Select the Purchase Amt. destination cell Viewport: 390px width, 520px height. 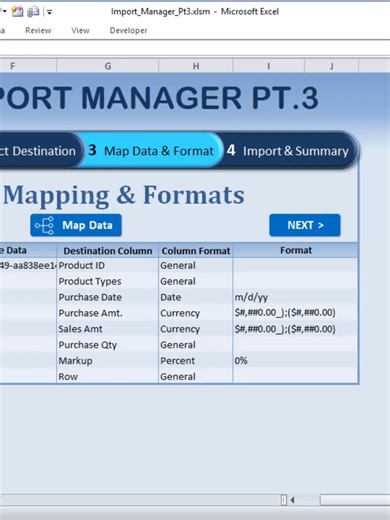pos(108,313)
